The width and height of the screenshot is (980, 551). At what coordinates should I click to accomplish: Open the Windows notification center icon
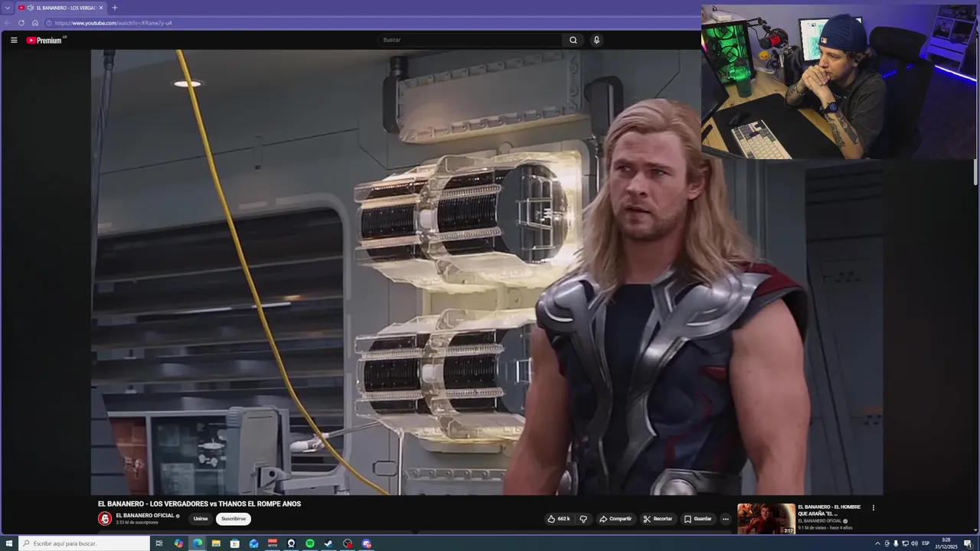968,543
